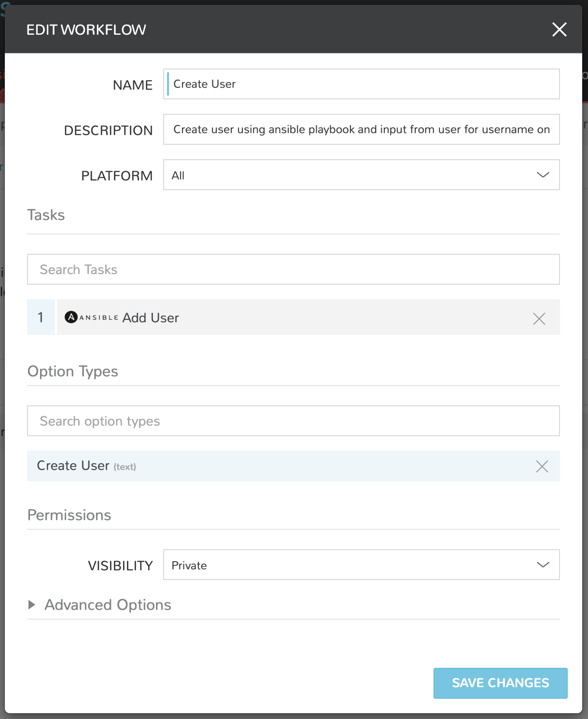This screenshot has height=719, width=588.
Task: Click the Search Tasks input field
Action: (293, 269)
